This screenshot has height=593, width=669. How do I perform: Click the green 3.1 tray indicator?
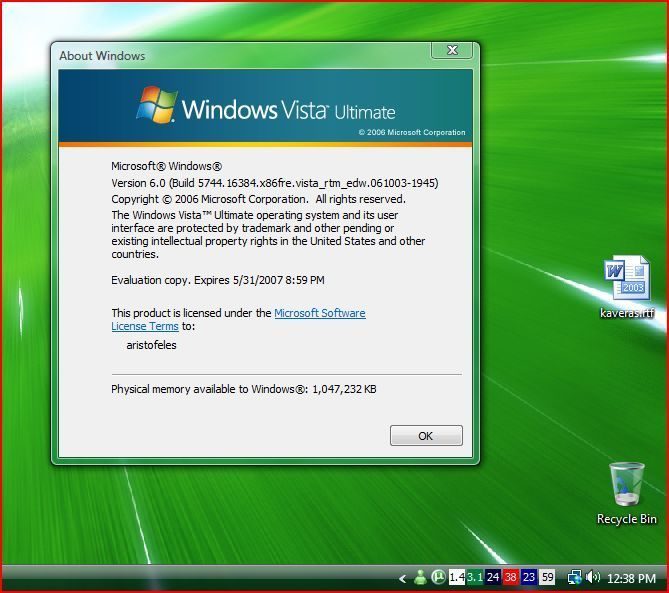pos(474,578)
